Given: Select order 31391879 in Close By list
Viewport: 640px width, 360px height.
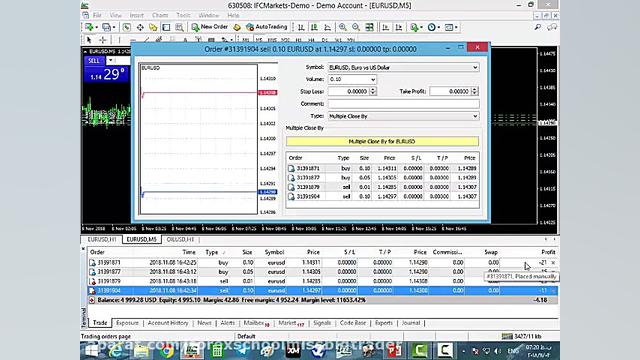Looking at the screenshot, I should tap(382, 187).
